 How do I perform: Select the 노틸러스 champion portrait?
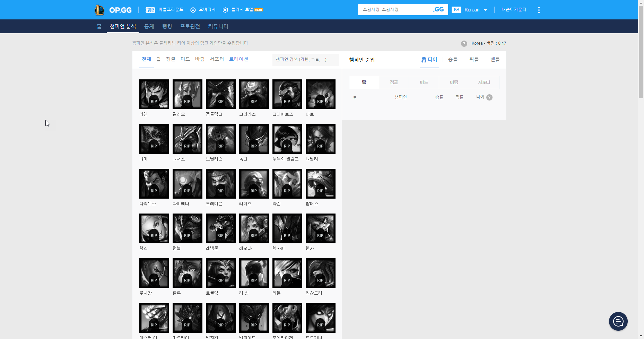221,139
